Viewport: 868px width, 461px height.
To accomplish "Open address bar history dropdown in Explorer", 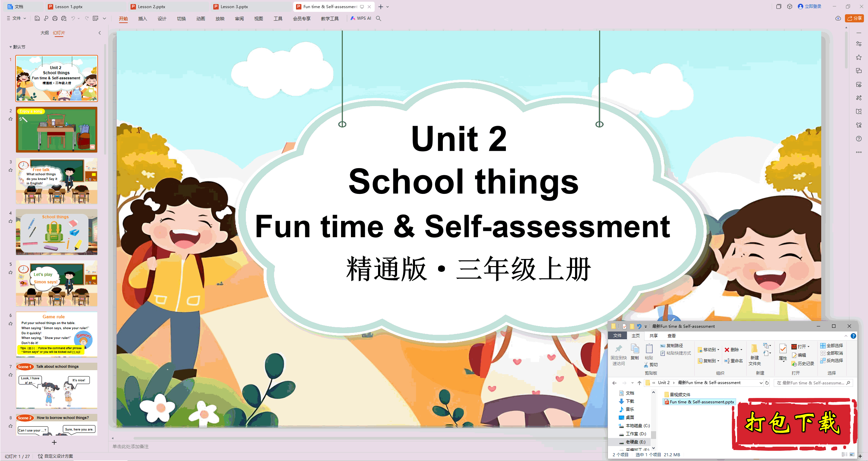I will pos(761,383).
